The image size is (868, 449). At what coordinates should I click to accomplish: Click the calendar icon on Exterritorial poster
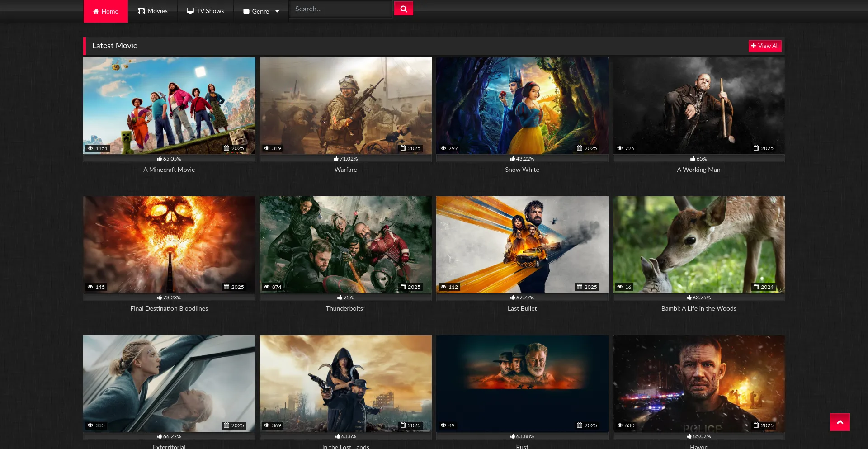pyautogui.click(x=226, y=425)
